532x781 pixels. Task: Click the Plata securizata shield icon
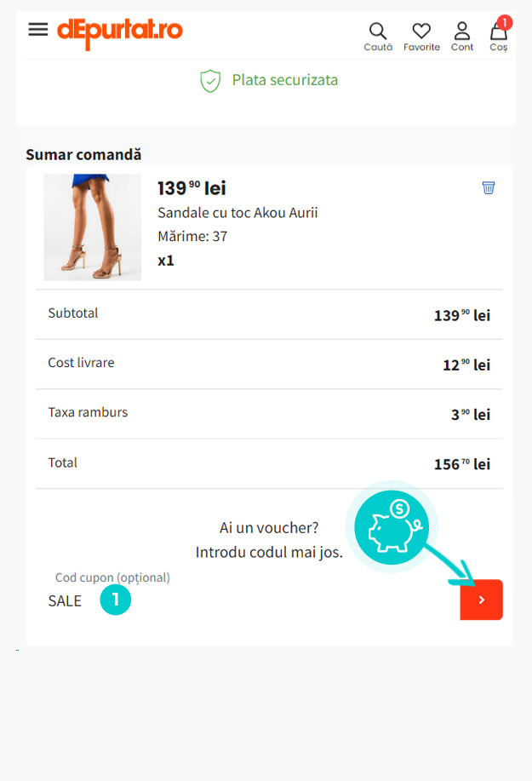209,81
